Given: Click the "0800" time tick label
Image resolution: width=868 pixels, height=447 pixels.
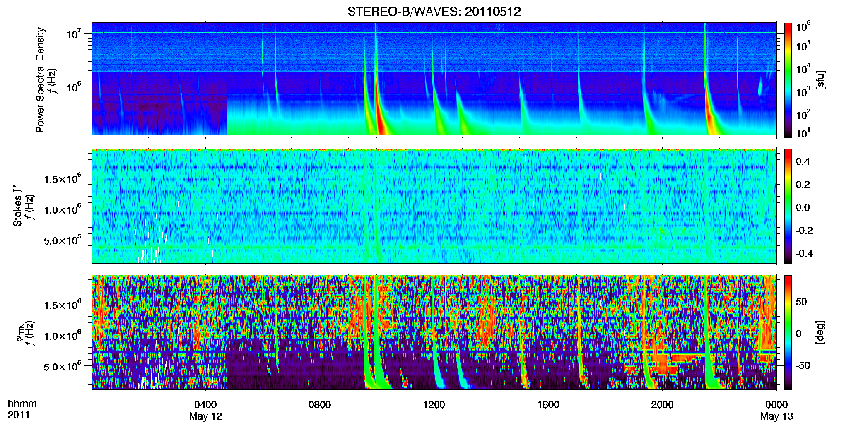Looking at the screenshot, I should [x=320, y=405].
